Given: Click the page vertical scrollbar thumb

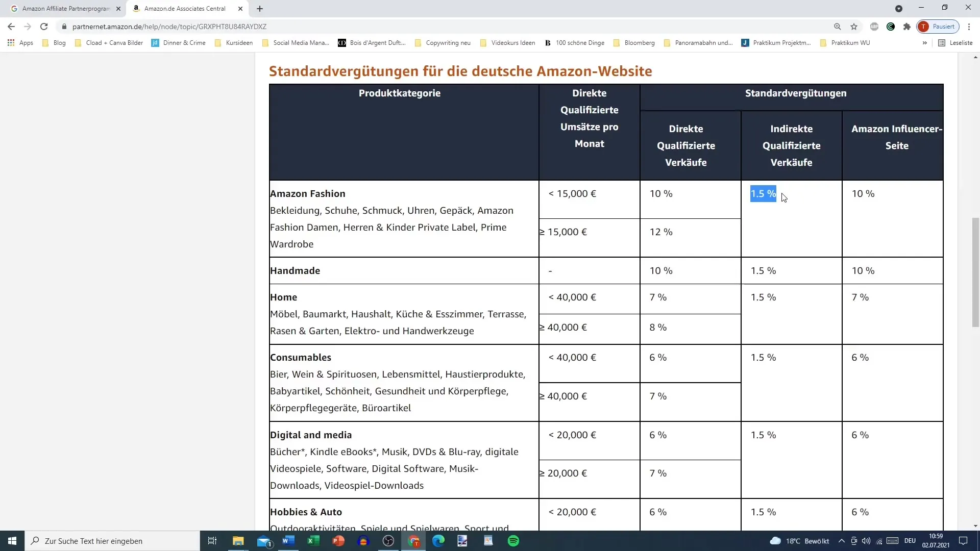Looking at the screenshot, I should point(975,272).
